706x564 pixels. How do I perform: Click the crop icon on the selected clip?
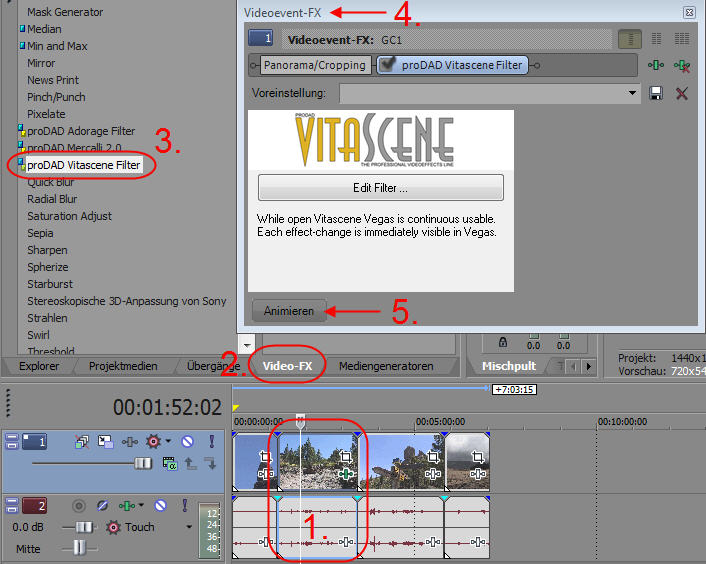(346, 456)
